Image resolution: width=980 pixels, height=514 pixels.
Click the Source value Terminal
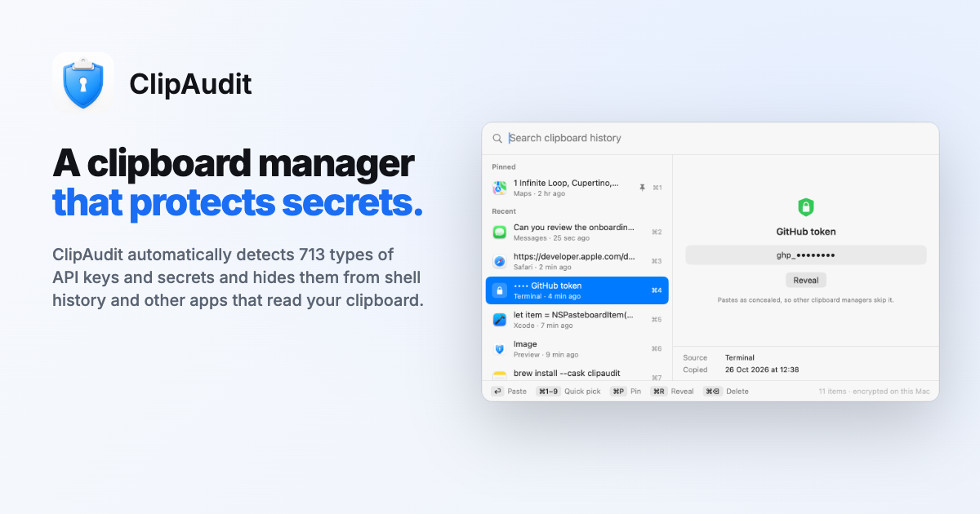pos(740,357)
